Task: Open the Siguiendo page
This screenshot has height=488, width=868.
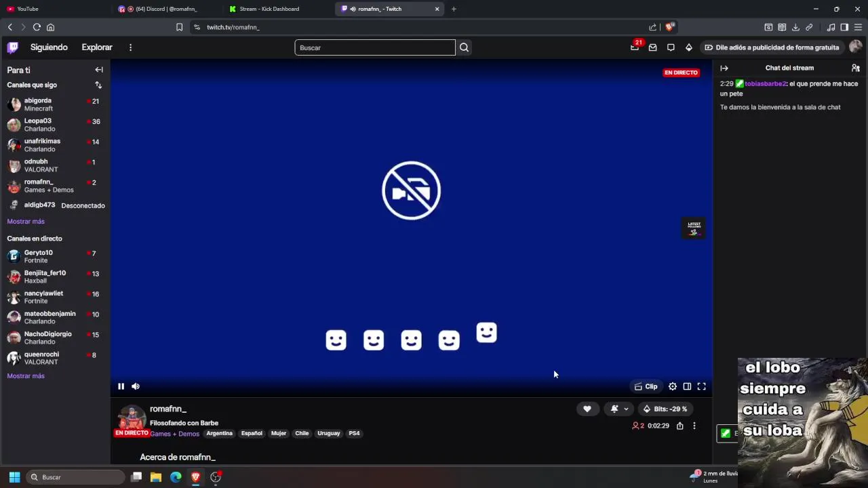Action: [49, 47]
